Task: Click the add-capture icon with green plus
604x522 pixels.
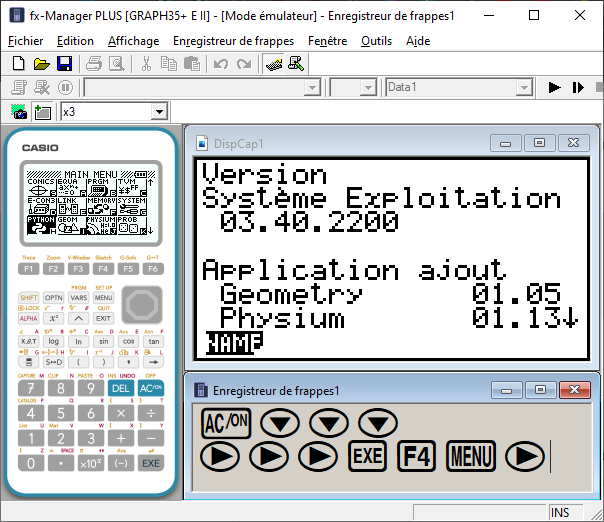Action: 42,112
